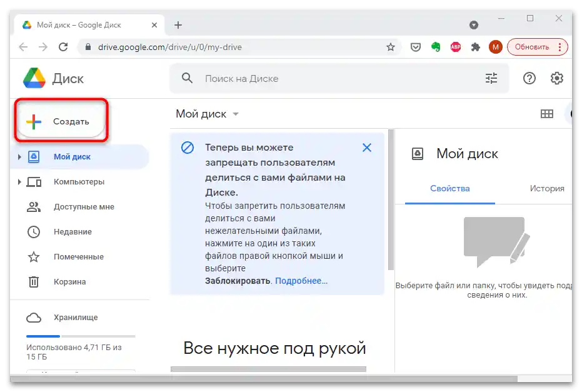Click the Хранилище cloud icon
The width and height of the screenshot is (582, 392).
(x=34, y=318)
